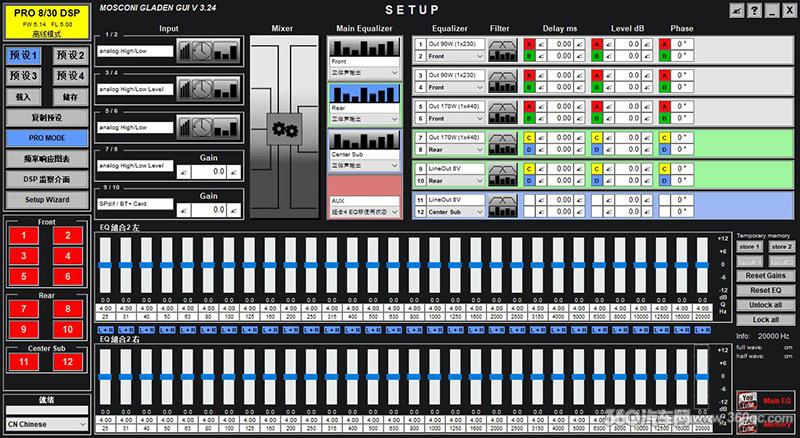Click Reset Gains
Screen dimensions: 800x438
765,276
